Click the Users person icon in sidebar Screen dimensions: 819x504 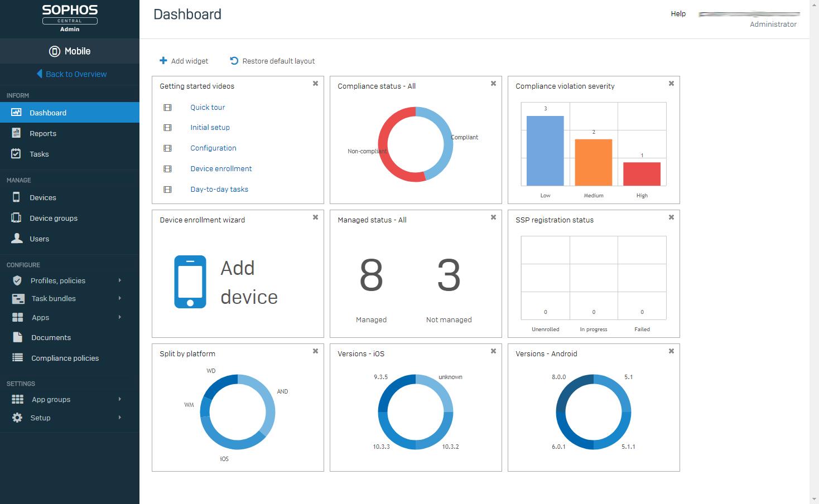(x=17, y=239)
